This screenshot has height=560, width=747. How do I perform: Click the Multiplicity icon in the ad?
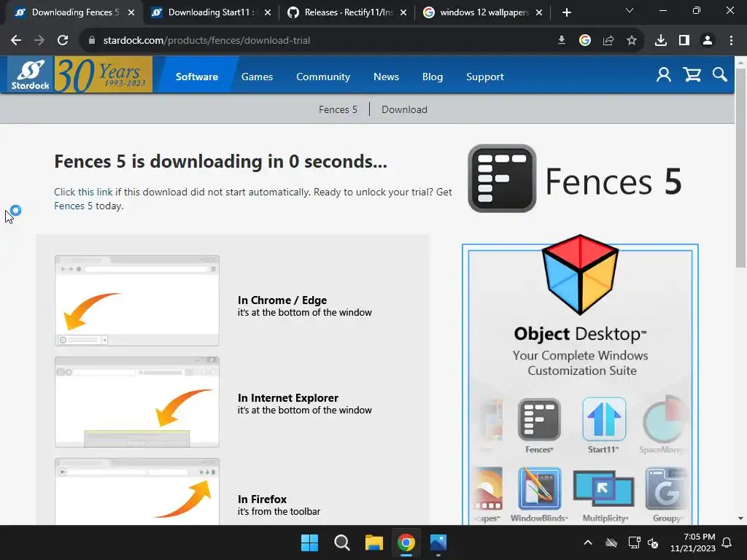click(603, 489)
